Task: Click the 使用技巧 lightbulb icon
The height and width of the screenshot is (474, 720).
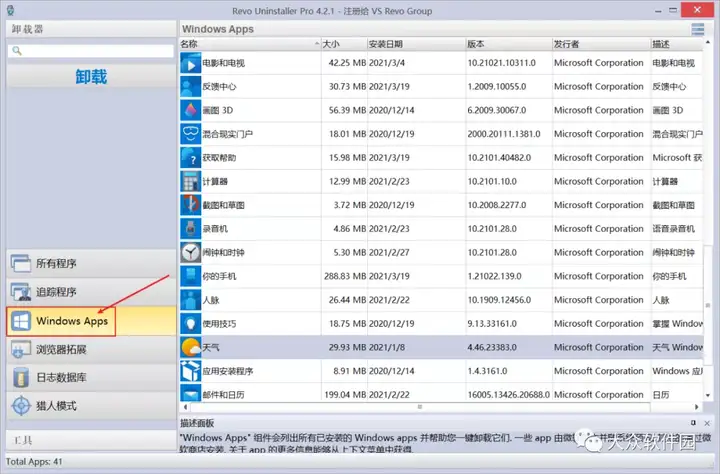Action: (190, 324)
